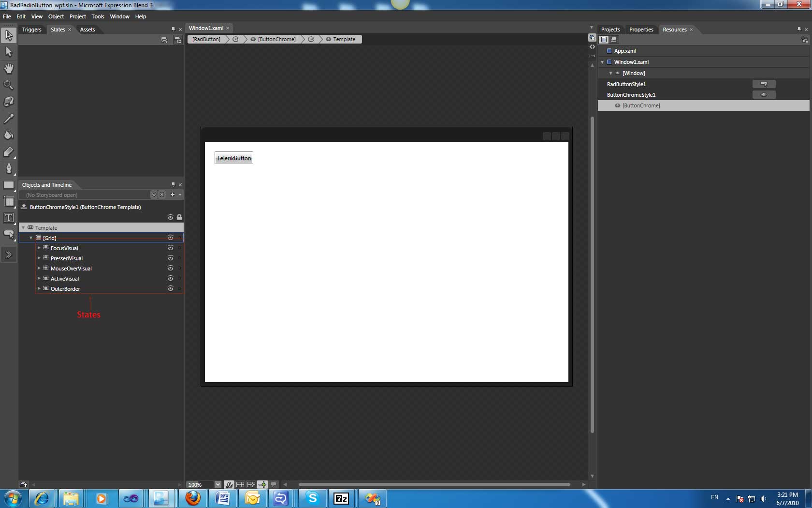Expand the PressedVisual tree node
The width and height of the screenshot is (812, 508).
(39, 258)
